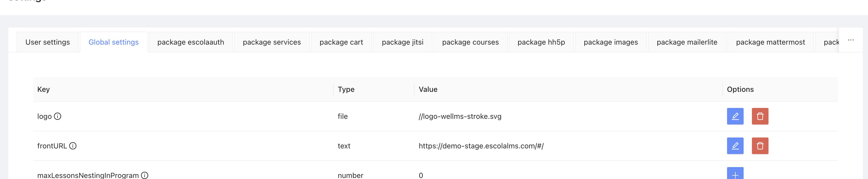Delete the logo setting
Screen dimensions: 868x179
click(760, 116)
